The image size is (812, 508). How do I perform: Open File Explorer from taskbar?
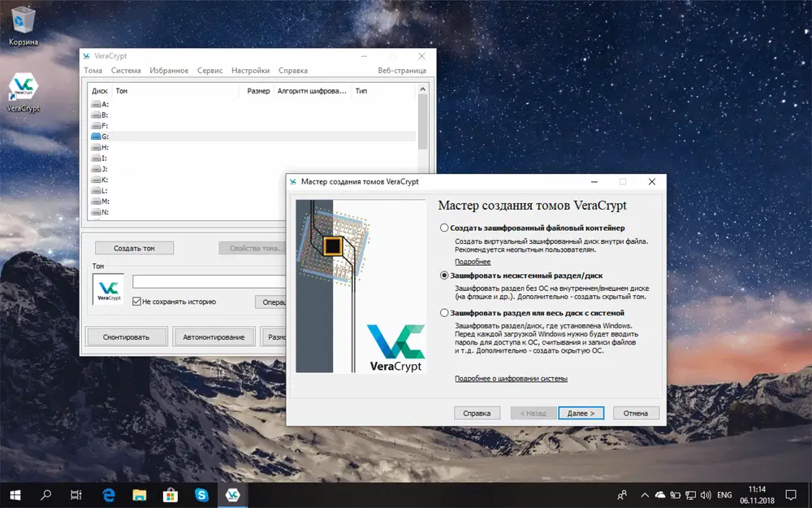(x=140, y=495)
